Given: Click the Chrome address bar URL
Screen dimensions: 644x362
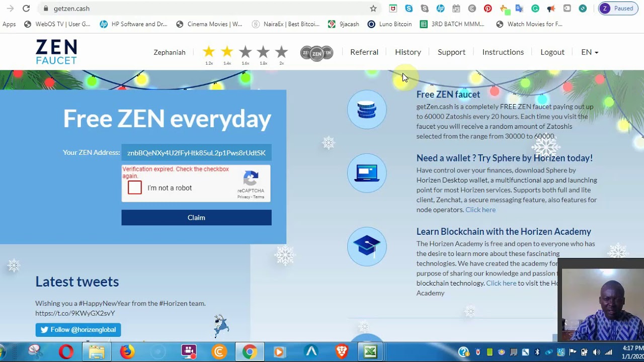Looking at the screenshot, I should (71, 9).
